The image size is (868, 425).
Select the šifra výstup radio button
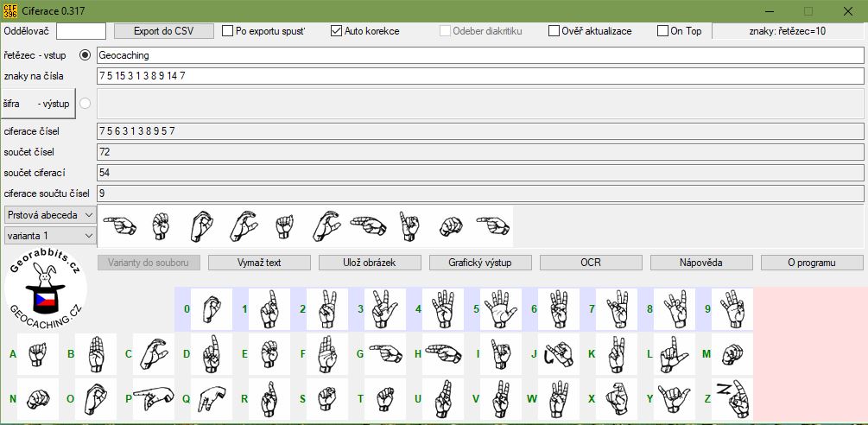coord(85,104)
